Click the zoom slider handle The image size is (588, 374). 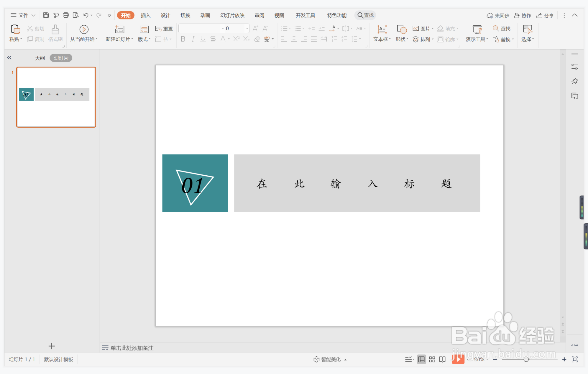[x=526, y=359]
